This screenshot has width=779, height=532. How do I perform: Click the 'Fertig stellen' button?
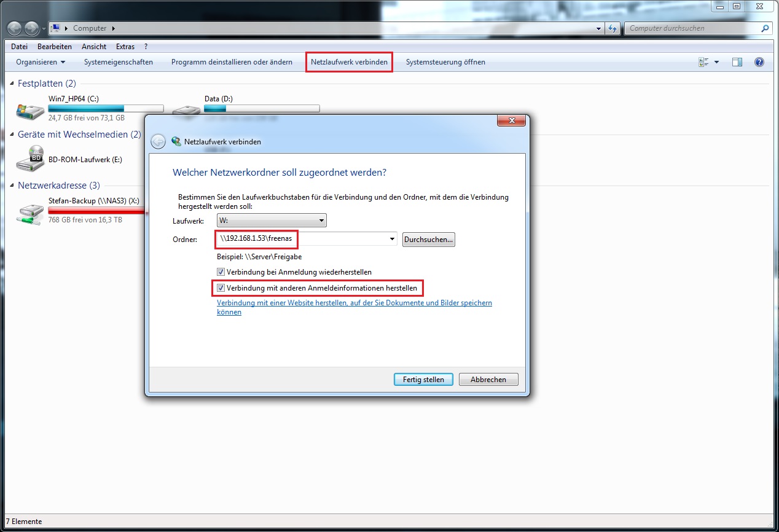(x=423, y=380)
